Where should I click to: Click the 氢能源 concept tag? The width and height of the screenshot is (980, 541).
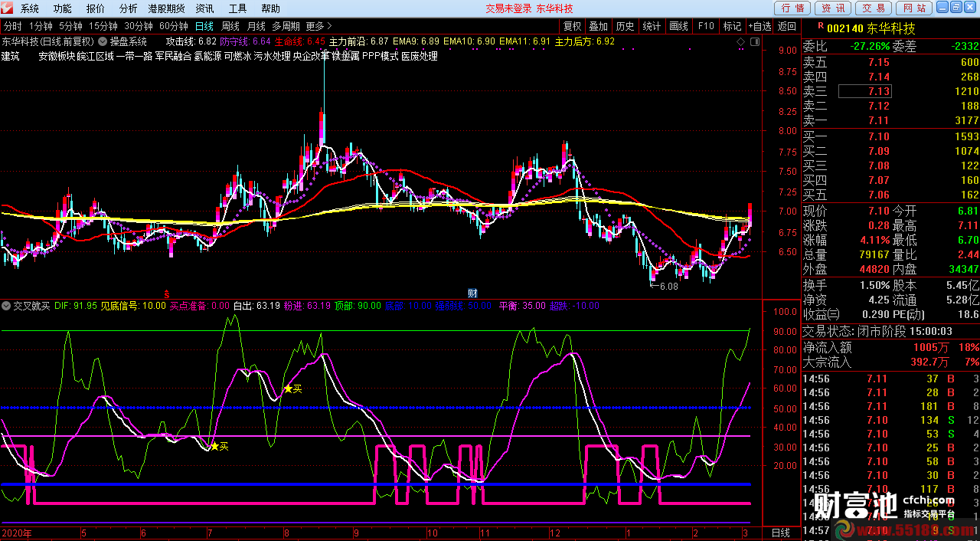point(207,56)
